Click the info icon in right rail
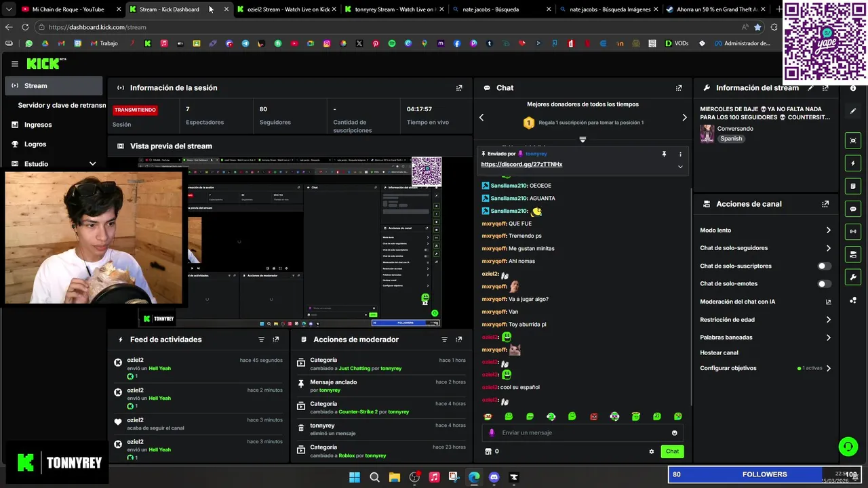 coord(853,88)
